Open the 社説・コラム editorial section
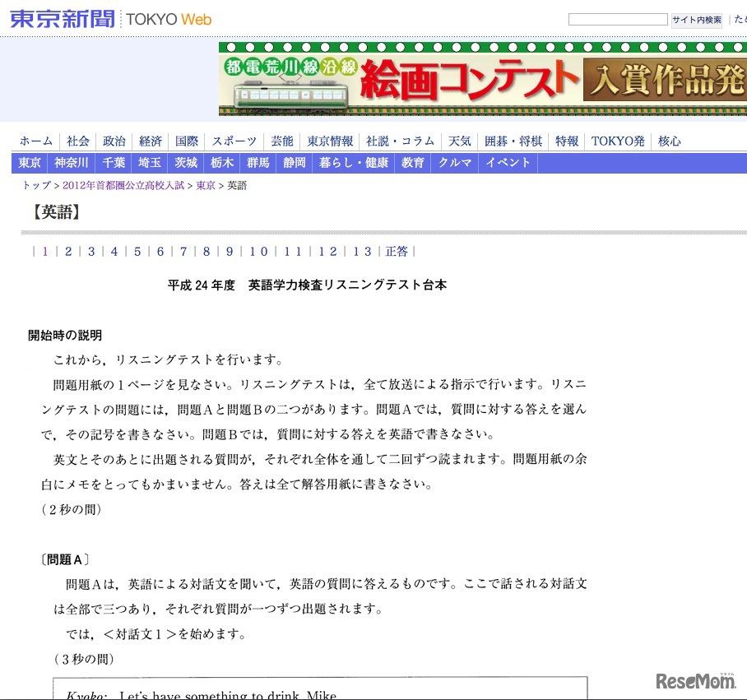The width and height of the screenshot is (747, 700). (401, 141)
